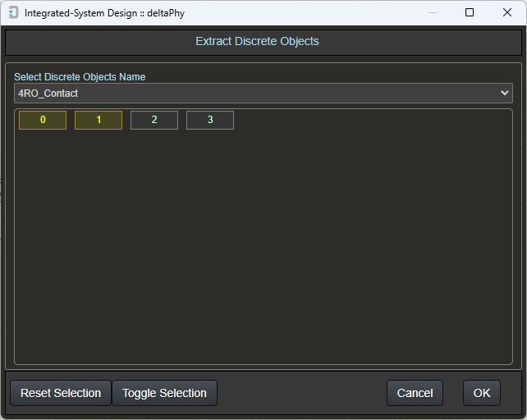Cancel the extract dialog
Screen dimensions: 527x420
(x=415, y=393)
